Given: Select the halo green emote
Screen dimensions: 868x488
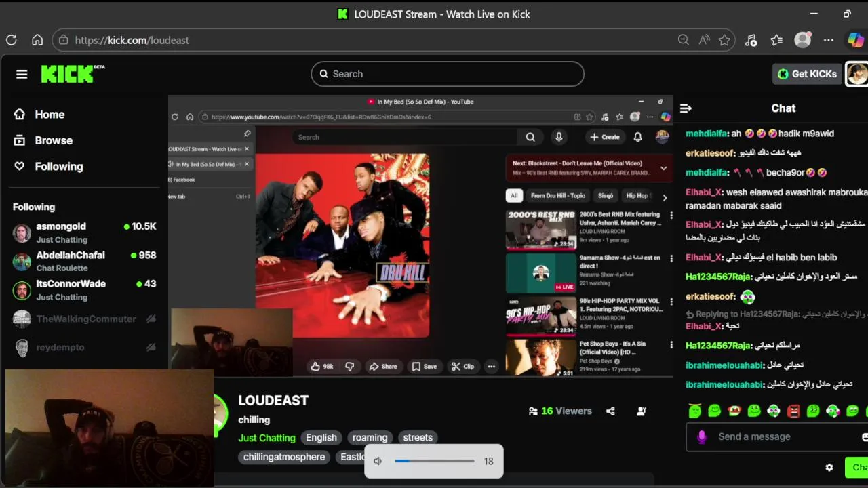Looking at the screenshot, I should (694, 411).
